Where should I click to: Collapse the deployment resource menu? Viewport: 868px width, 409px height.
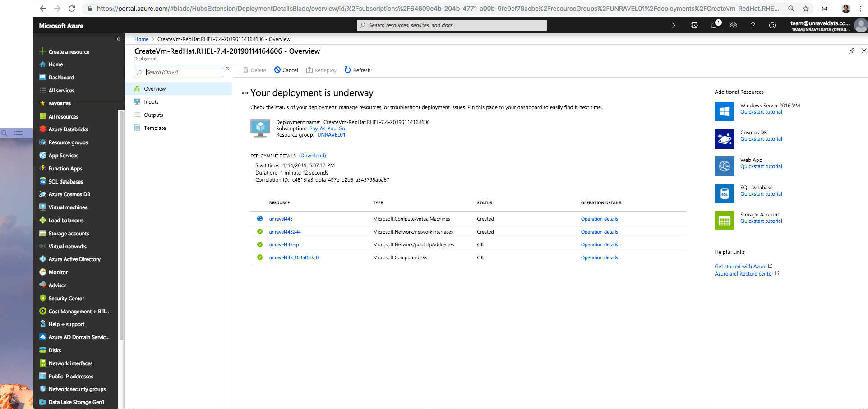227,69
